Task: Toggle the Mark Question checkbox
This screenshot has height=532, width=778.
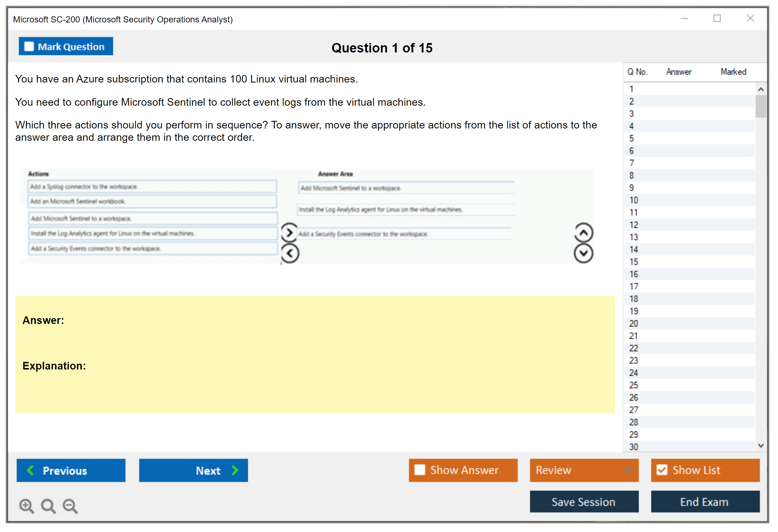Action: point(29,47)
